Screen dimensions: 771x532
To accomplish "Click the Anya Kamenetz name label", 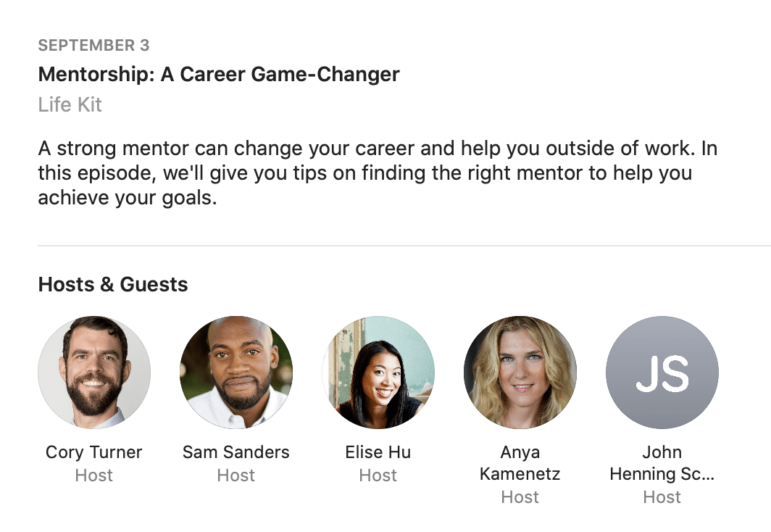I will (520, 463).
